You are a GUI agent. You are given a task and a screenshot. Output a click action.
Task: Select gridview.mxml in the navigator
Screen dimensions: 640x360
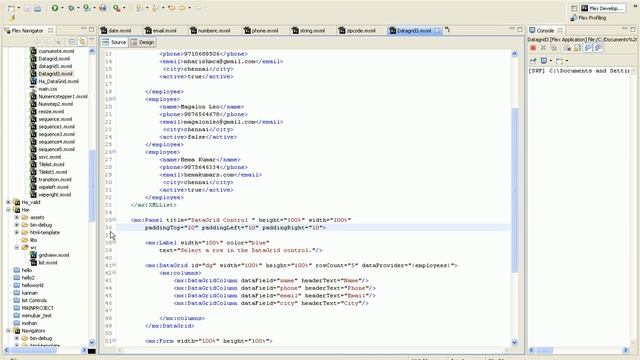pyautogui.click(x=54, y=255)
